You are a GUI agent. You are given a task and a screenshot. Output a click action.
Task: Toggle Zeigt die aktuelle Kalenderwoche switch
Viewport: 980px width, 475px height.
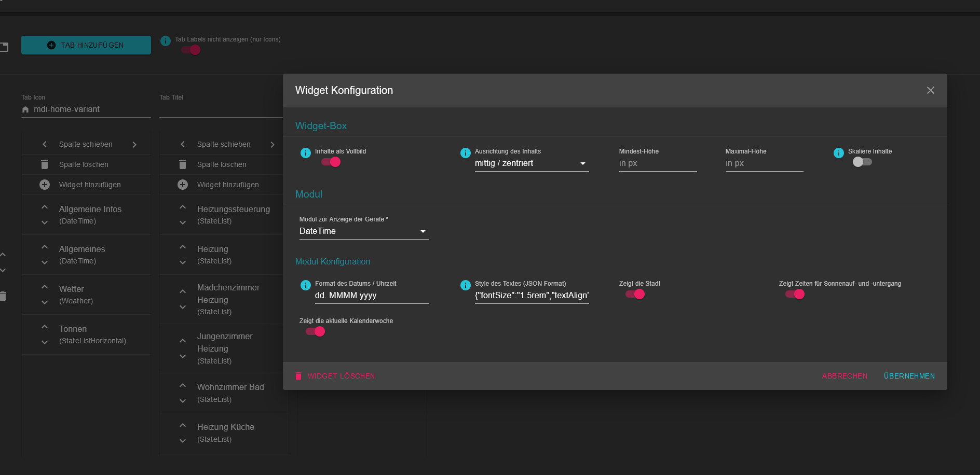coord(315,331)
